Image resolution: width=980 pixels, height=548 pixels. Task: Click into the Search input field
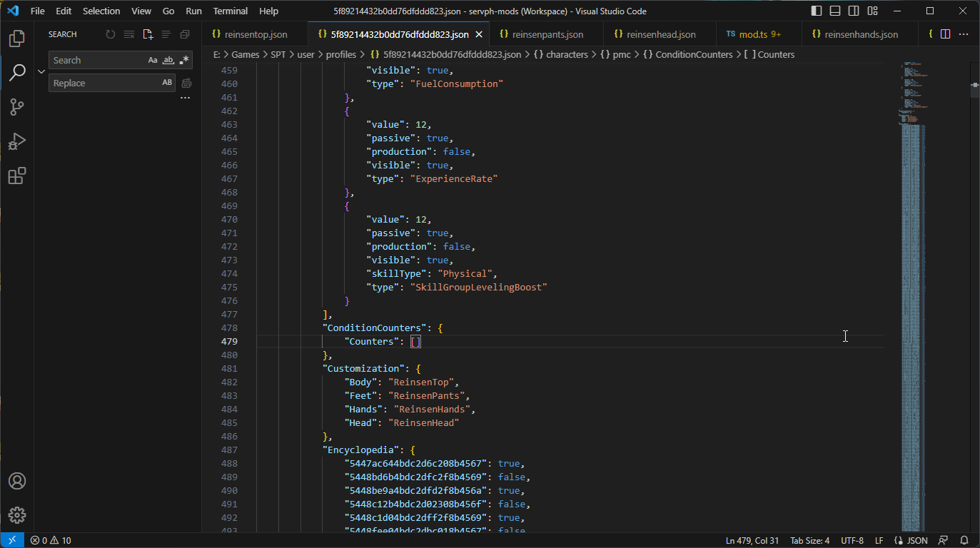[x=96, y=61]
